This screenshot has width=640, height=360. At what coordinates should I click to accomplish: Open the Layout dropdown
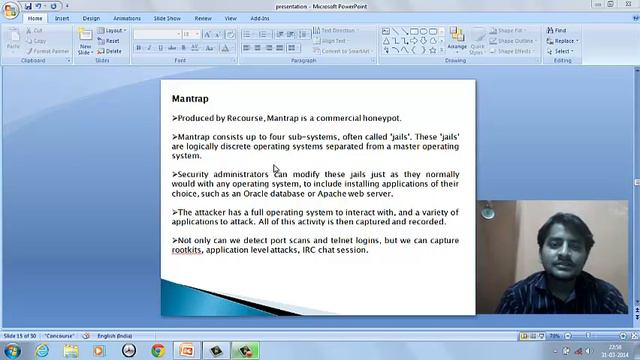pos(112,31)
